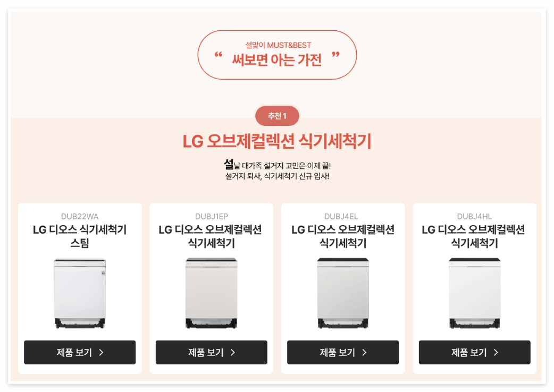Open the DUBJ4EL dishwasher product image
This screenshot has width=554, height=392.
click(343, 293)
